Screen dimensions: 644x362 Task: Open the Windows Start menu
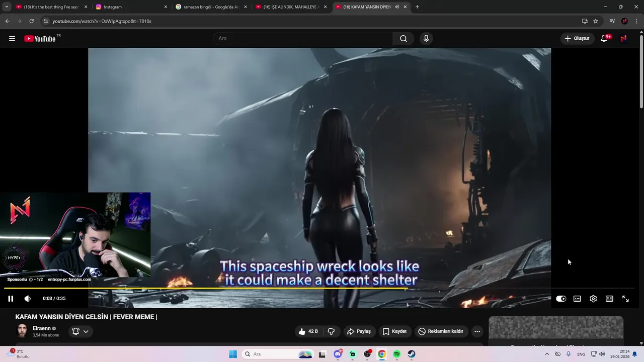233,354
